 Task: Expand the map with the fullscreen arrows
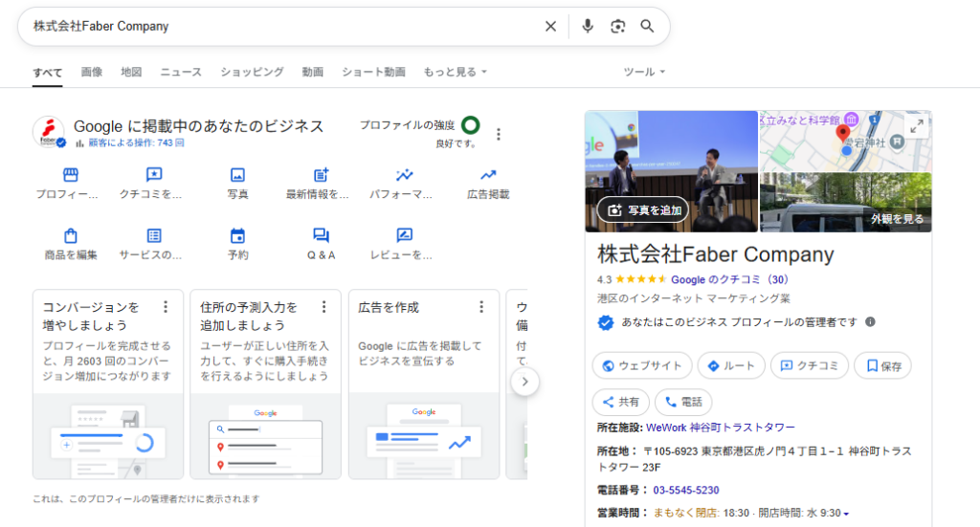point(916,126)
